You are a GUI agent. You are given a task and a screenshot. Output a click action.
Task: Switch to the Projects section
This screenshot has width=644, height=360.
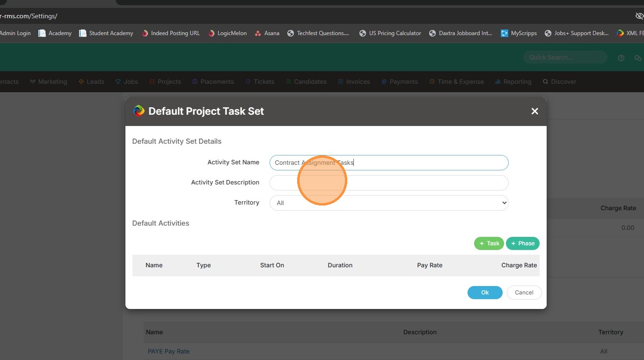[x=165, y=81]
